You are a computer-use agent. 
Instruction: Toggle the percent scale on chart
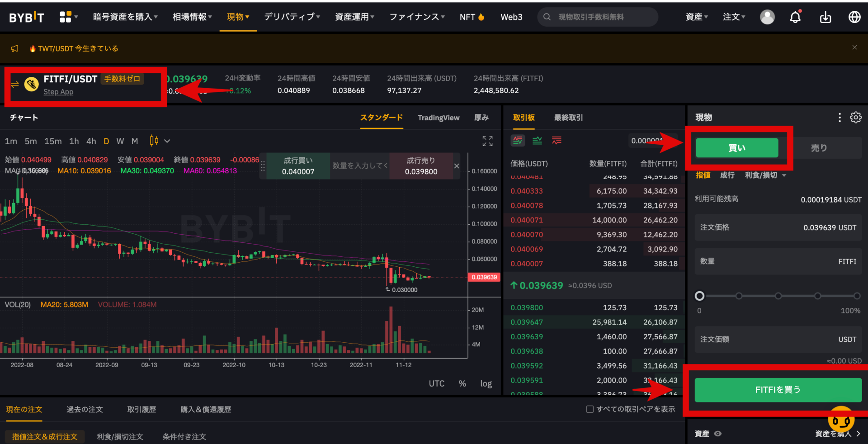[x=462, y=383]
